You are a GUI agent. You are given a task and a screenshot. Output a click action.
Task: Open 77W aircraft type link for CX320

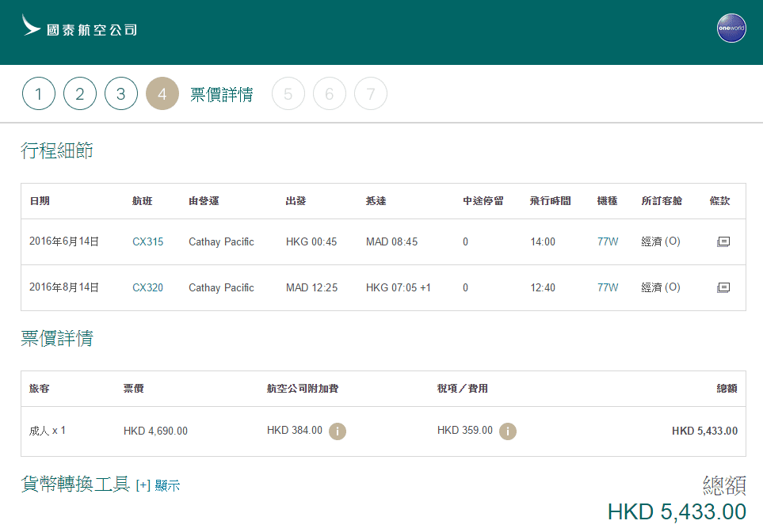pyautogui.click(x=607, y=287)
